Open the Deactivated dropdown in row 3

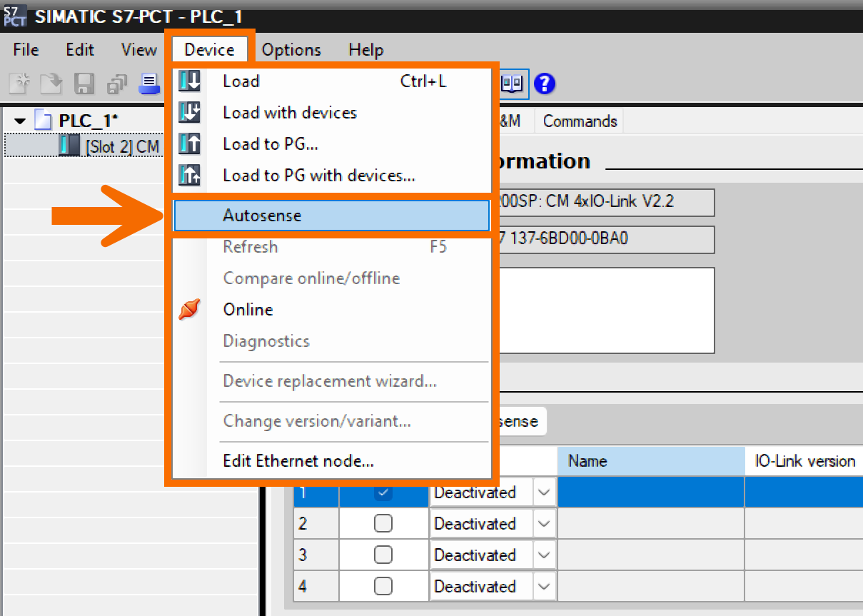[545, 555]
